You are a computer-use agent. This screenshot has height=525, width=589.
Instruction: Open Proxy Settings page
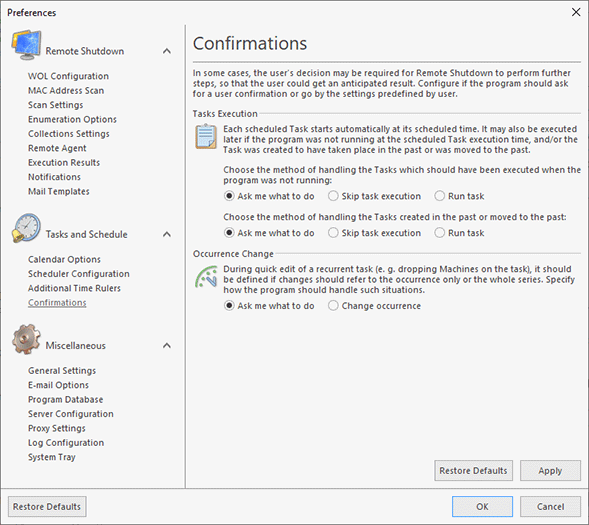[57, 428]
